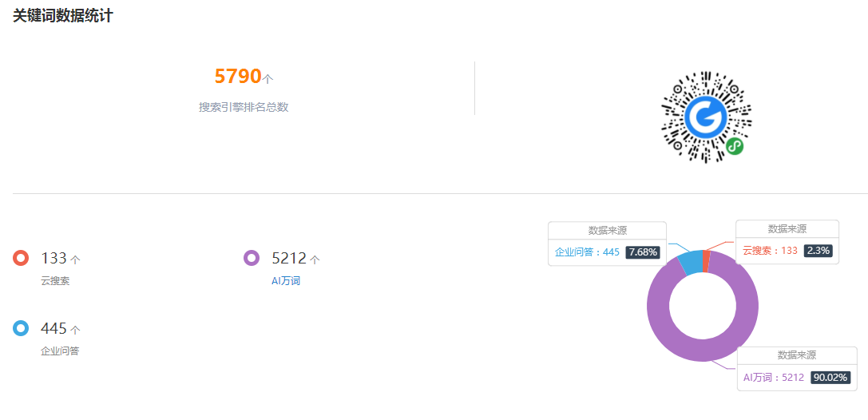868x420 pixels.
Task: Select the red 云搜索 donut slice
Action: click(x=707, y=260)
